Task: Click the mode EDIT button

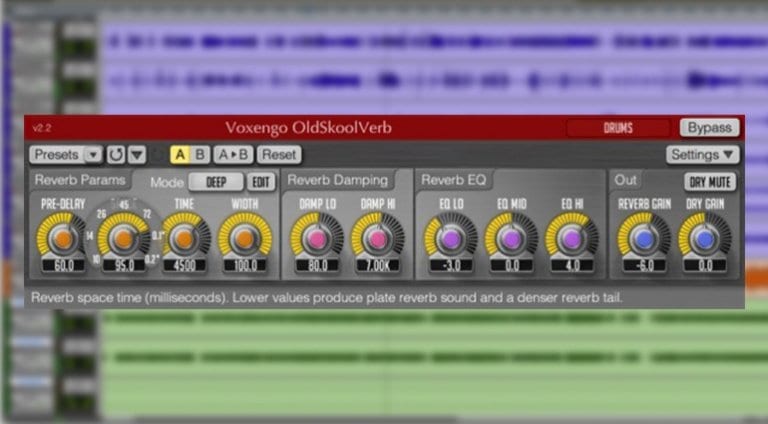Action: (261, 182)
